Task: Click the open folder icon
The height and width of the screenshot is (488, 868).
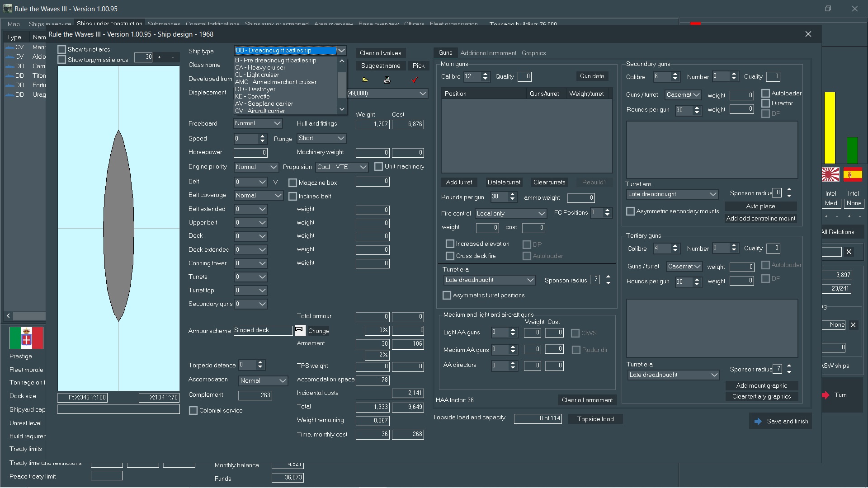Action: click(x=365, y=80)
